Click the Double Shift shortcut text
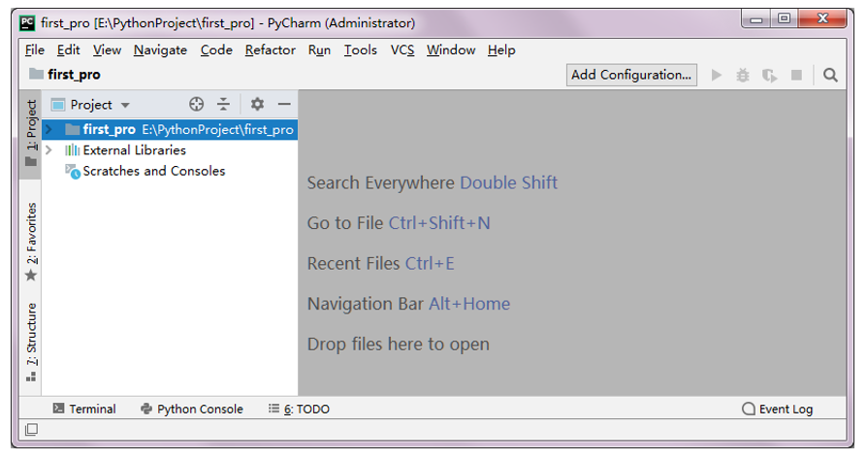Viewport: 868px width, 460px height. [x=509, y=182]
